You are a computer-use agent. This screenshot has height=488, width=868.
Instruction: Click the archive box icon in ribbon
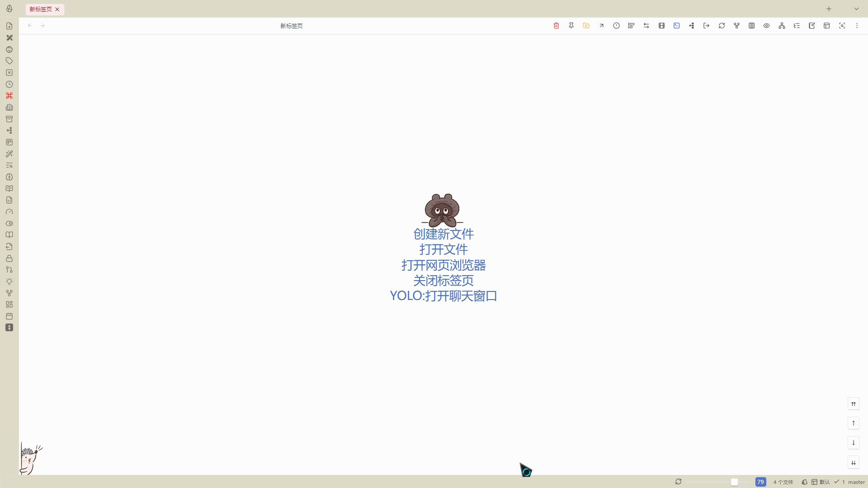(9, 119)
